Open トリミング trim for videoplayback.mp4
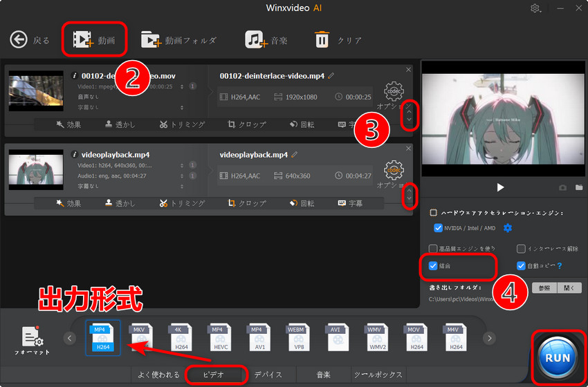 point(182,203)
